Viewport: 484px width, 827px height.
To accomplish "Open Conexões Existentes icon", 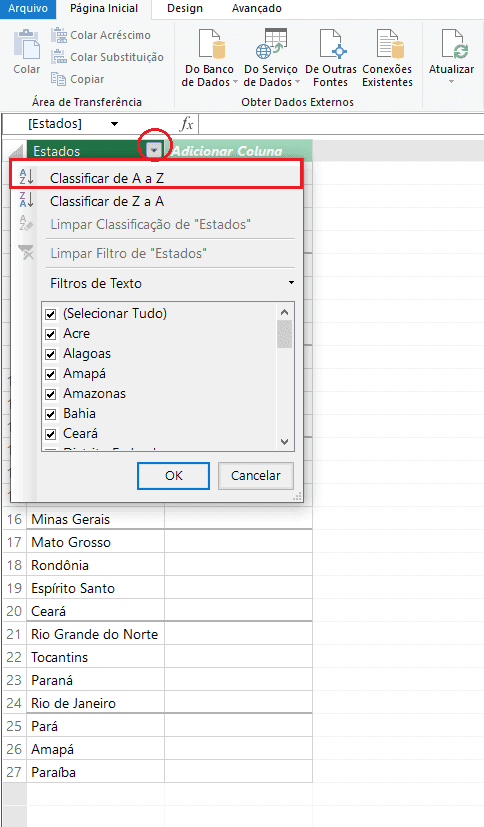I will tap(390, 44).
